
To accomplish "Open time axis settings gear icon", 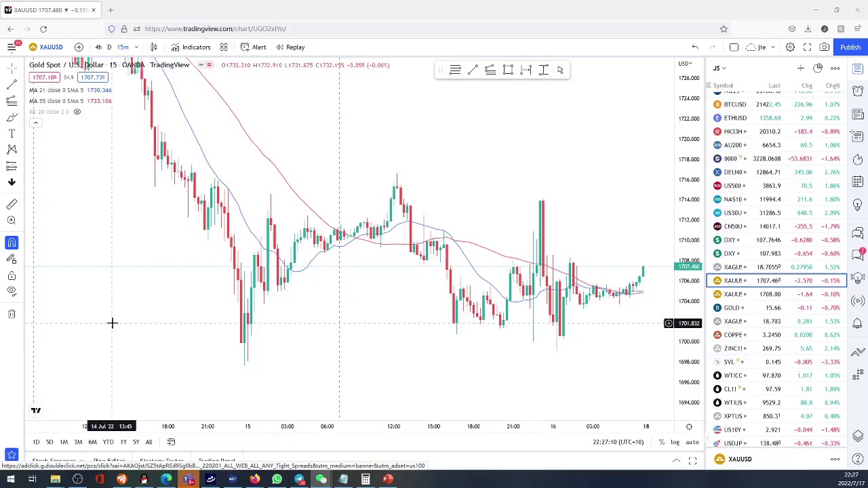I will point(689,426).
